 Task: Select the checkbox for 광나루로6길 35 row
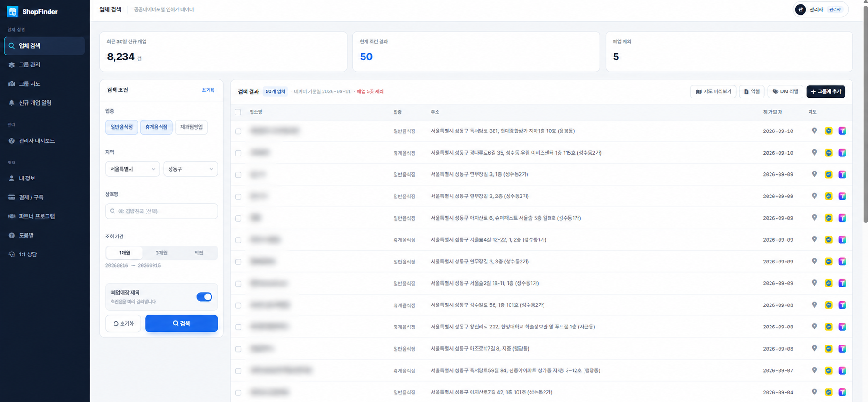click(x=238, y=153)
